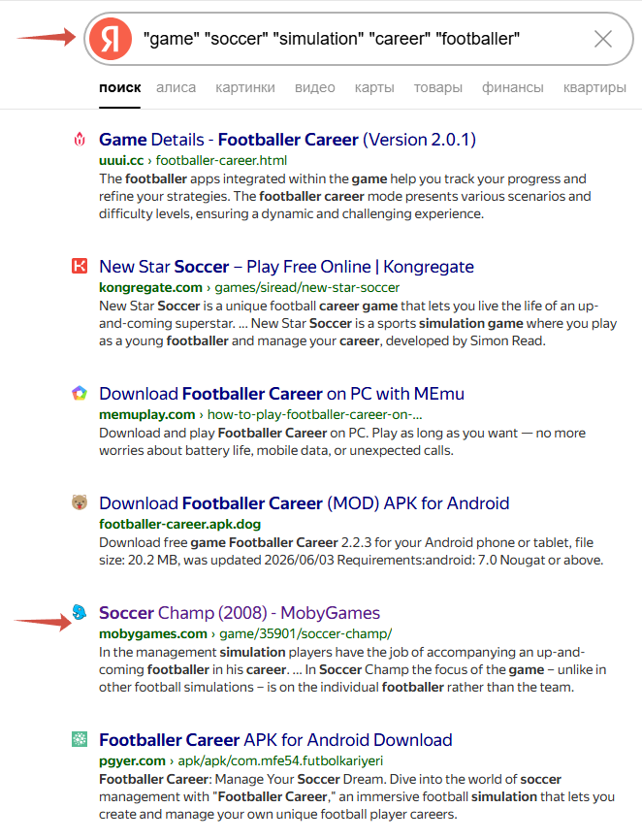
Task: Open Download Footballer Career on PC with MEmu
Action: coord(281,393)
